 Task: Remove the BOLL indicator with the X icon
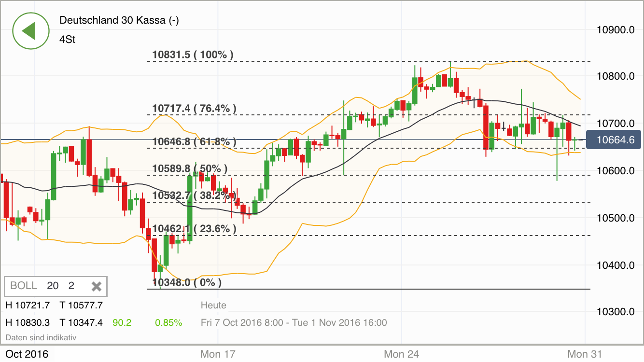point(97,286)
